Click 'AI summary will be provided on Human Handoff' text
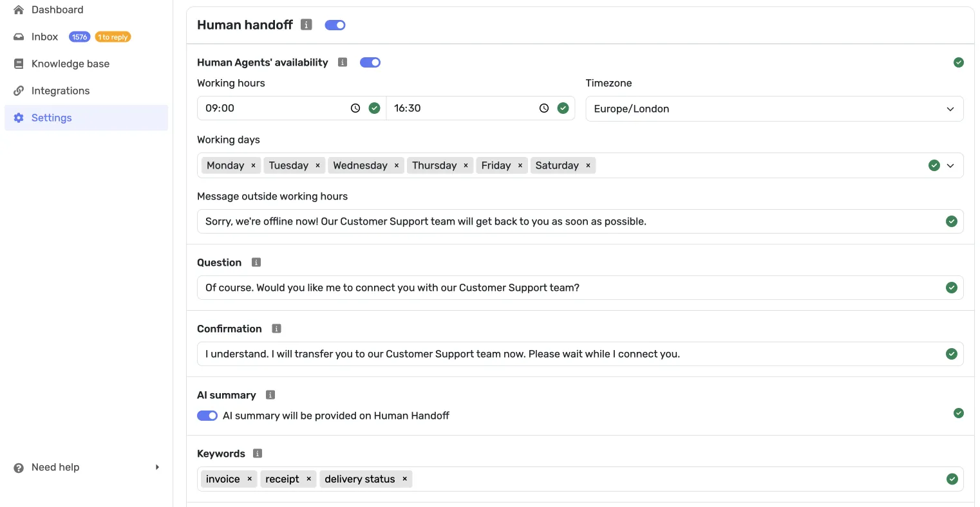 pos(336,416)
